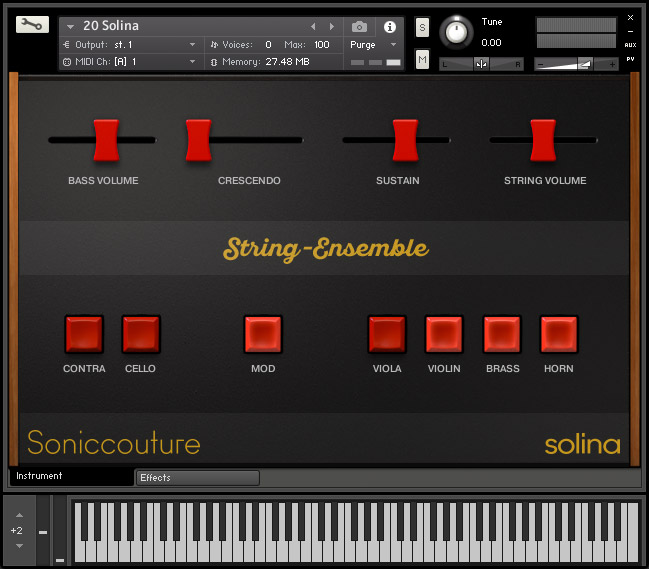Toggle the VIOLA button
The image size is (649, 569).
387,334
